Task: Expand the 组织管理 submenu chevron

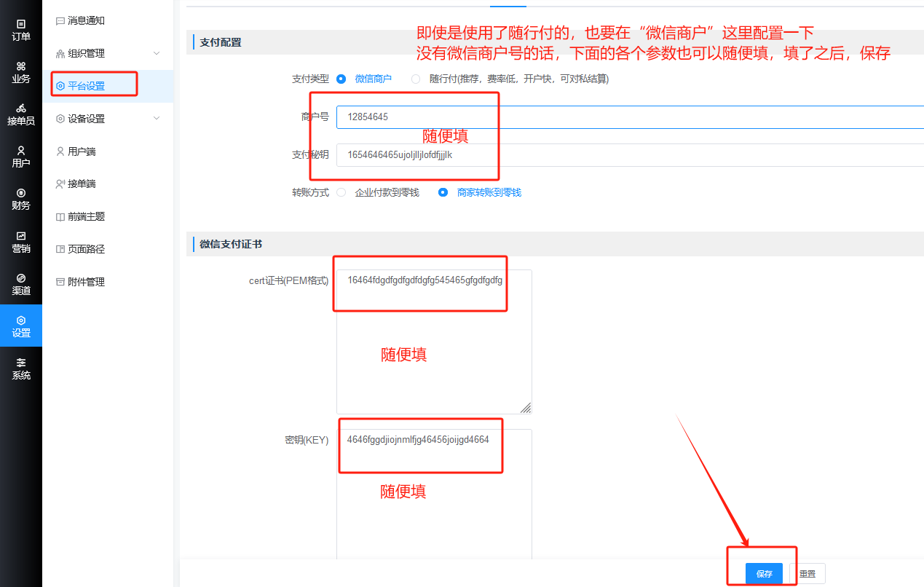Action: [x=157, y=54]
